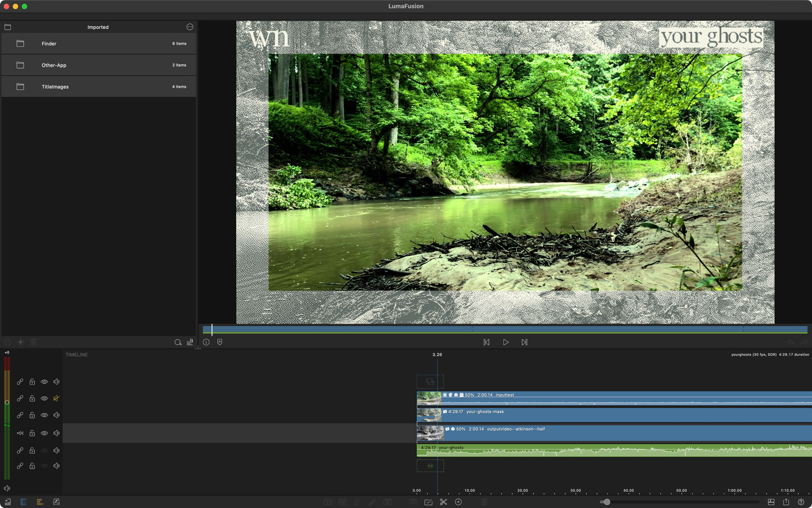
Task: Click the link icon on your-ghosts-mask track
Action: 20,415
